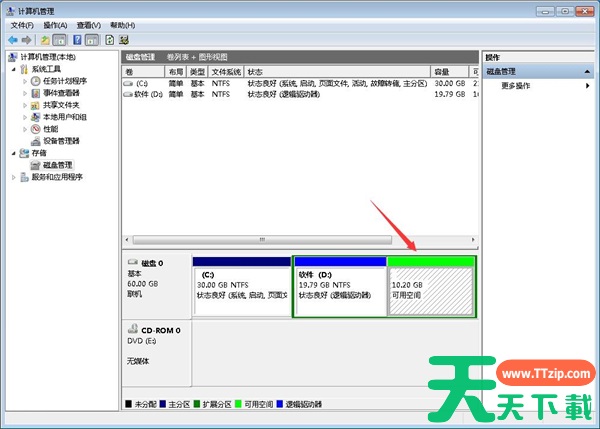Expand 服务和应用程序 in the tree

tap(14, 176)
